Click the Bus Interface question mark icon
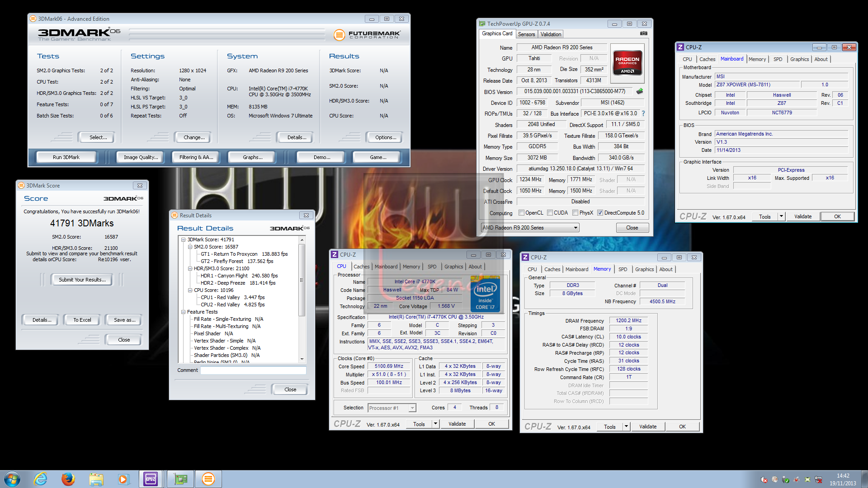This screenshot has height=488, width=868. [643, 113]
